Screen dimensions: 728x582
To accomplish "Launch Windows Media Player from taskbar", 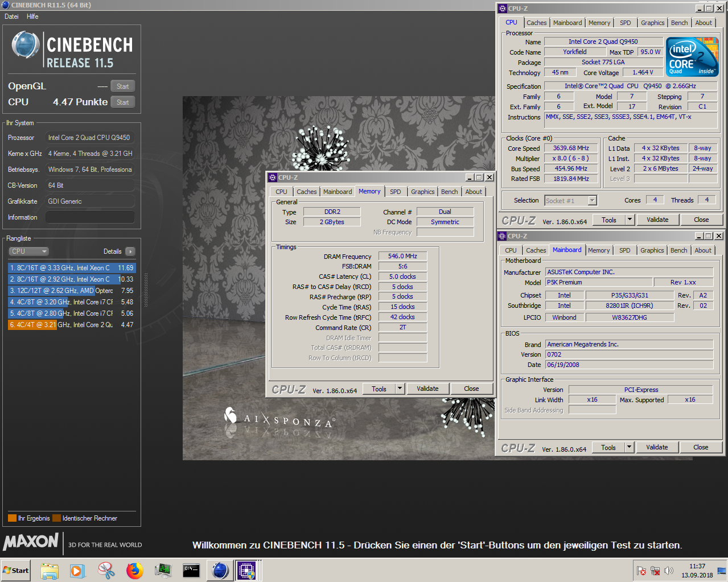I will (77, 571).
